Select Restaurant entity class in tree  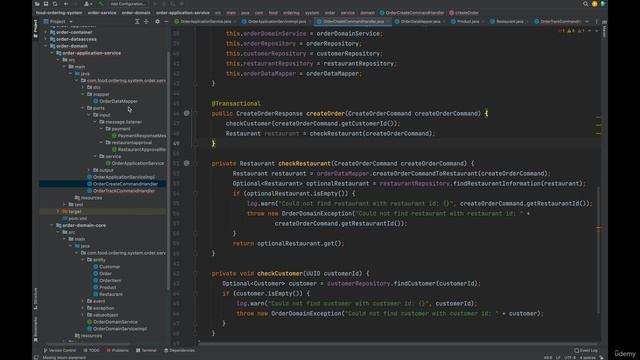tap(108, 294)
